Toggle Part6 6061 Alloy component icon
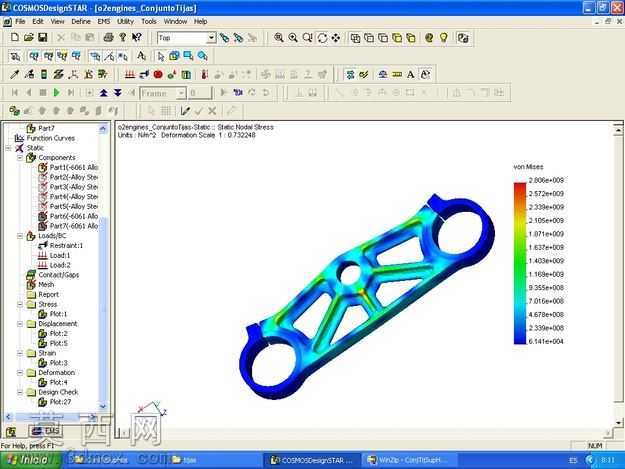625x469 pixels. click(43, 216)
